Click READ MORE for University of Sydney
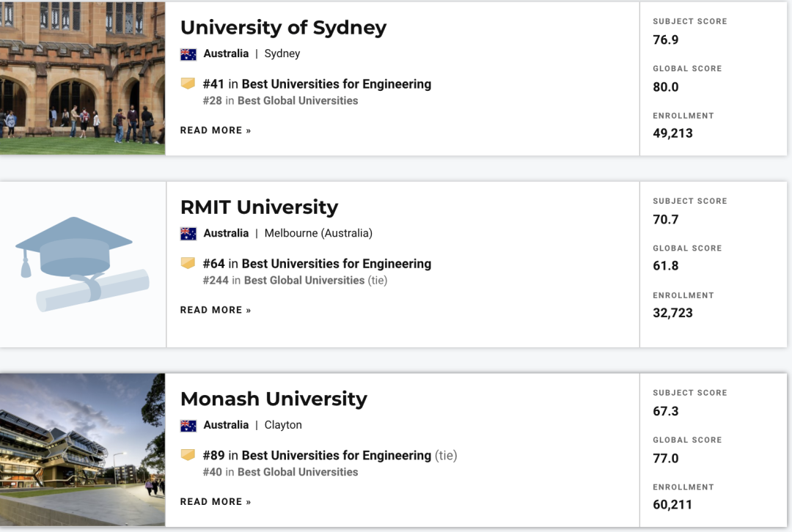This screenshot has height=532, width=792. 216,130
